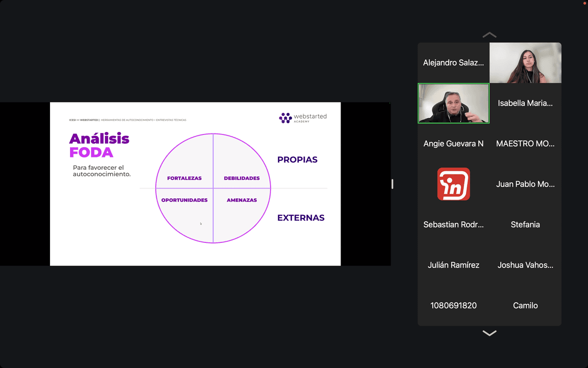Select Isabella Maria participant tile
Image resolution: width=588 pixels, height=368 pixels.
click(x=525, y=103)
